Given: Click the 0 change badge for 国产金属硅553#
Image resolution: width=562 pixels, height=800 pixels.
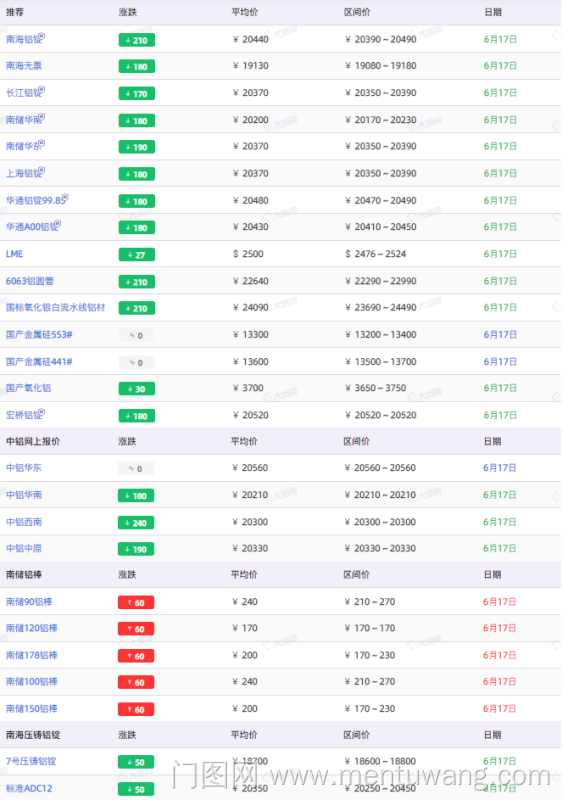Looking at the screenshot, I should point(137,335).
